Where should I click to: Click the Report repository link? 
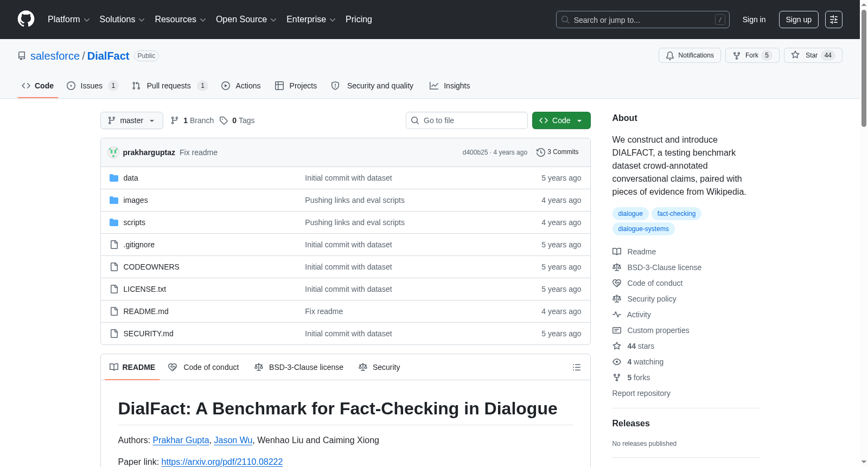[x=641, y=393]
